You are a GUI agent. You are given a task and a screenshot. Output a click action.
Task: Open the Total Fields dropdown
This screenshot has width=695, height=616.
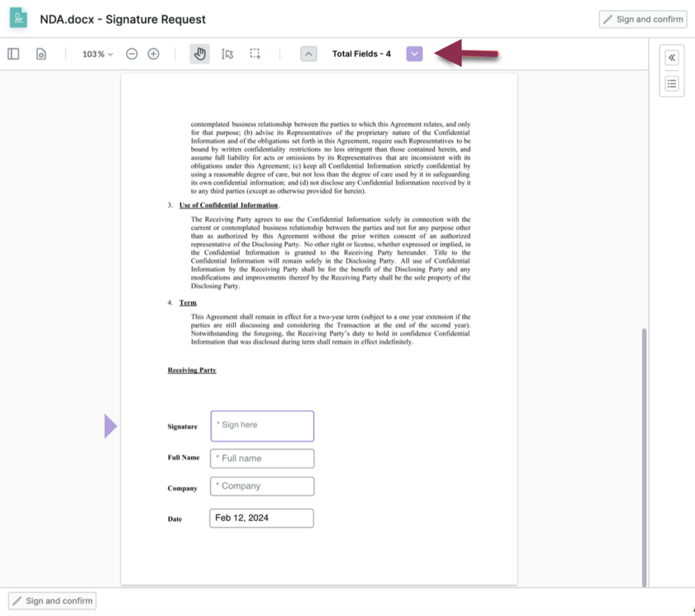click(414, 53)
